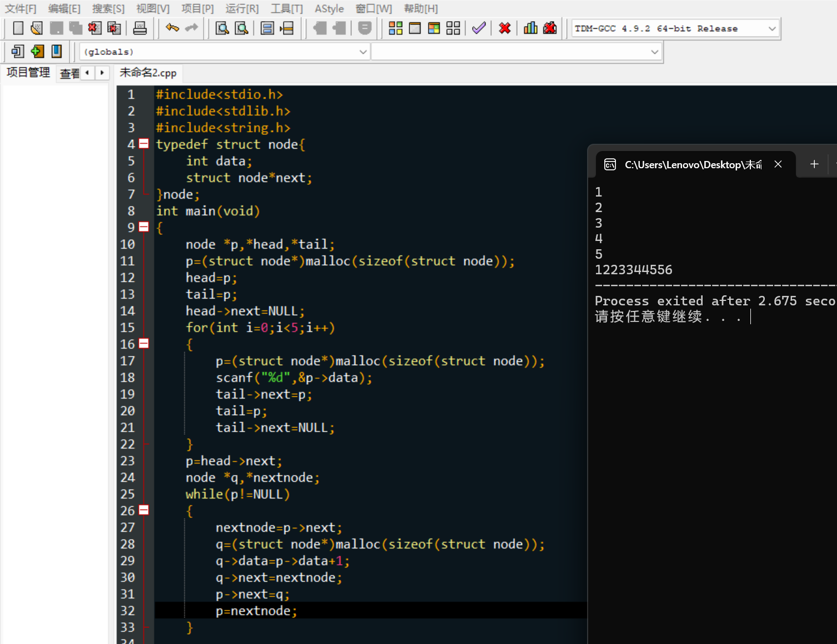837x644 pixels.
Task: Undo the last edit via toolbar arrow
Action: (172, 28)
